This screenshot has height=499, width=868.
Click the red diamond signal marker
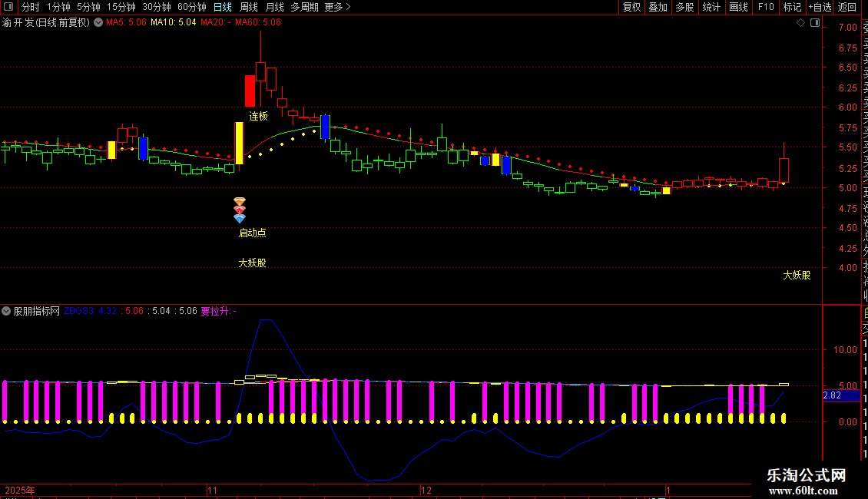(239, 210)
